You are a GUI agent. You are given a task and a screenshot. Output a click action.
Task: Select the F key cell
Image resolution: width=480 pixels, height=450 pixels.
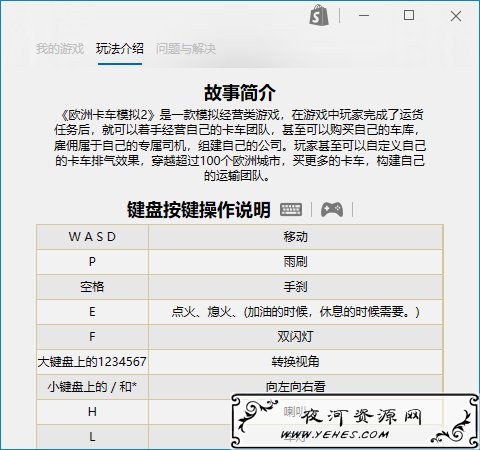click(x=92, y=337)
